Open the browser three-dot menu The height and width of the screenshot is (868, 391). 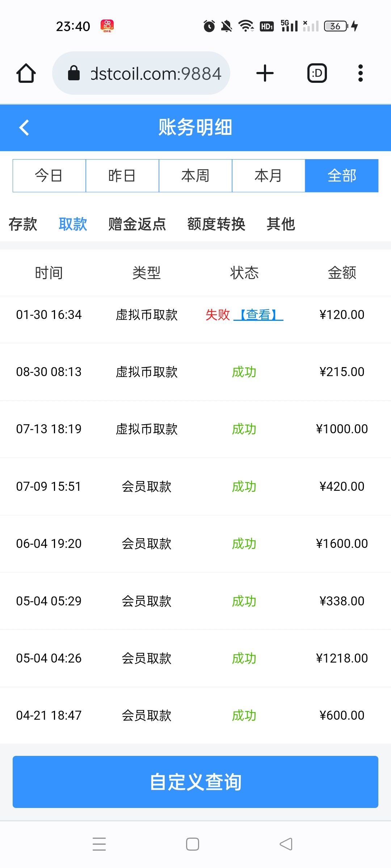click(x=360, y=73)
